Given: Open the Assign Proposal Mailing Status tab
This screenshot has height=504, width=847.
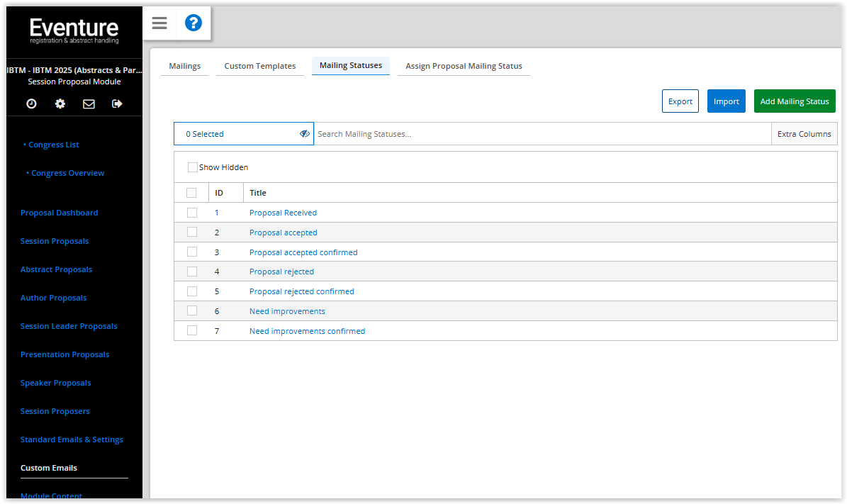Looking at the screenshot, I should 464,65.
